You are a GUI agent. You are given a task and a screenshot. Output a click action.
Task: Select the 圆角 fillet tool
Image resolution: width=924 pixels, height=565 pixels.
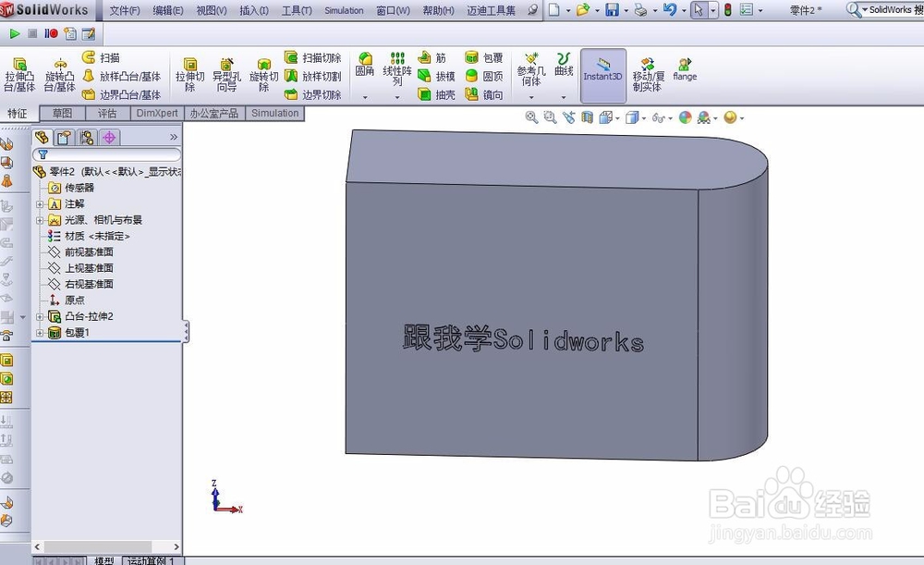365,65
